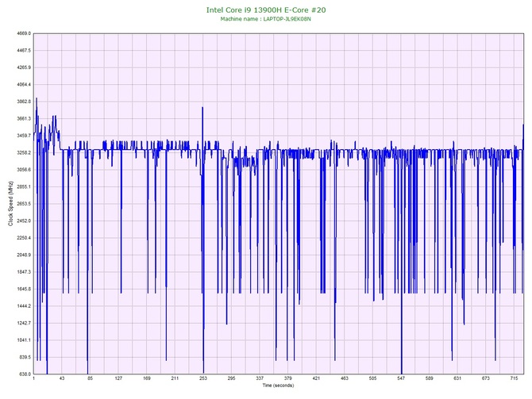
Task: Click the 2855.1 y-axis value
Action: (24, 186)
